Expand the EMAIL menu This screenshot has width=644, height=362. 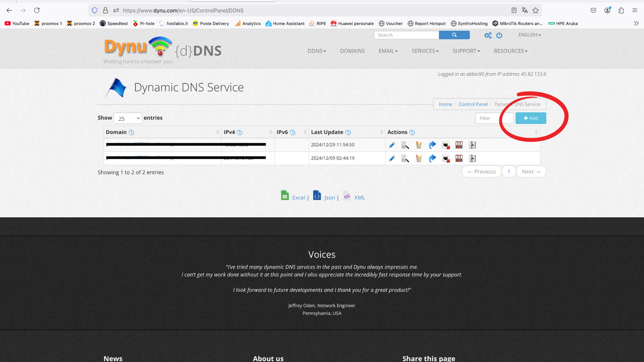[x=388, y=51]
